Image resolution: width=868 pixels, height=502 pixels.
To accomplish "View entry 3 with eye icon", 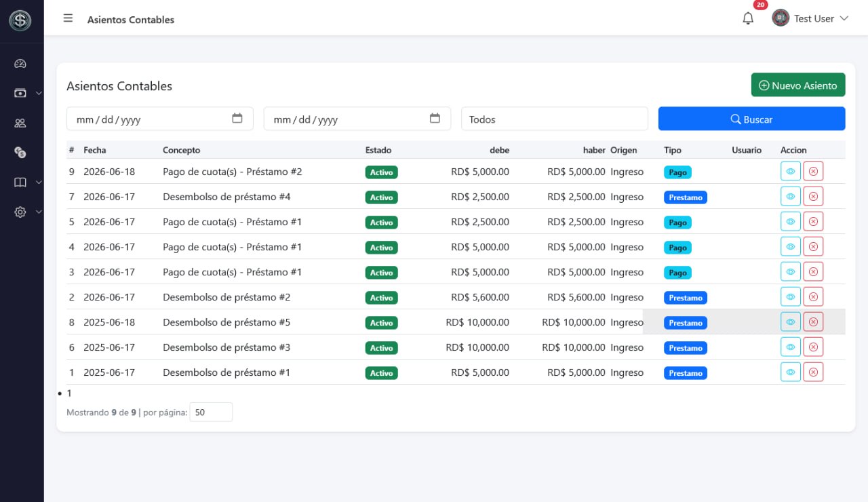I will coord(791,272).
